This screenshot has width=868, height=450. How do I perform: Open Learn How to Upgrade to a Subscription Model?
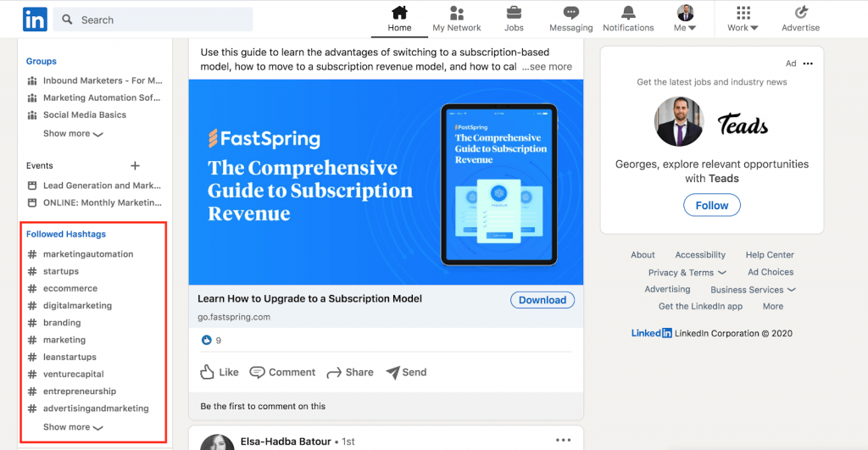(309, 298)
